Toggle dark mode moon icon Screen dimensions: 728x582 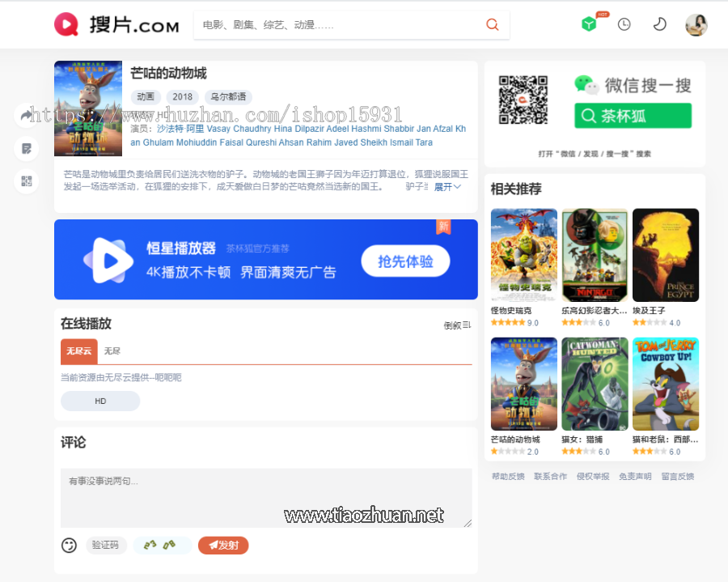click(x=660, y=24)
